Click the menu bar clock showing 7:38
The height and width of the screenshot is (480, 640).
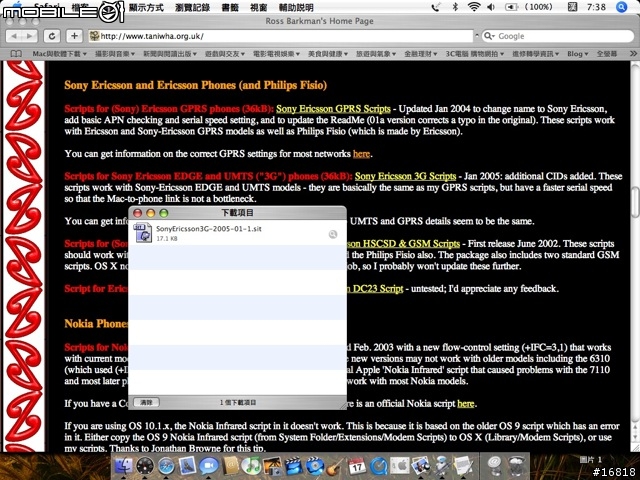[x=596, y=7]
